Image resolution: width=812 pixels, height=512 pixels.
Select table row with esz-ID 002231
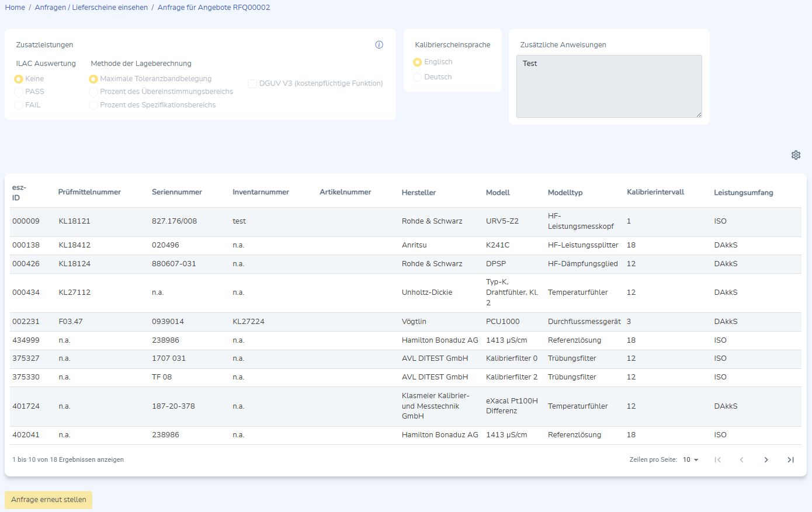tap(26, 322)
